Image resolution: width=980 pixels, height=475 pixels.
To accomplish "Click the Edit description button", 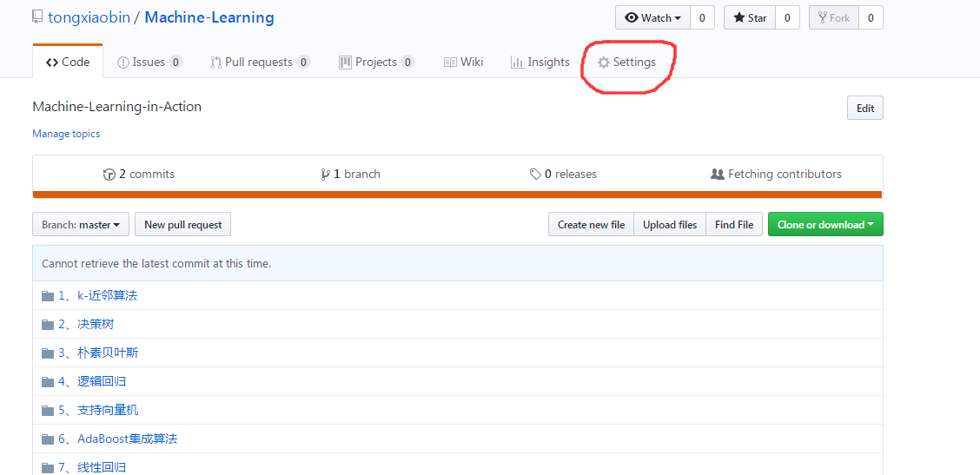I will (865, 109).
